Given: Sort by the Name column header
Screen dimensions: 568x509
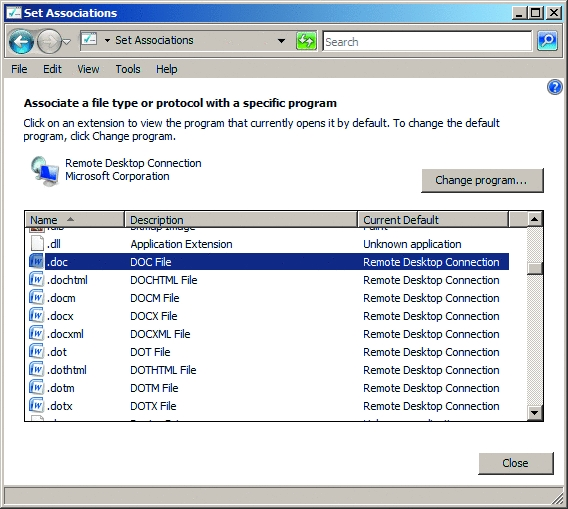Looking at the screenshot, I should tap(75, 220).
